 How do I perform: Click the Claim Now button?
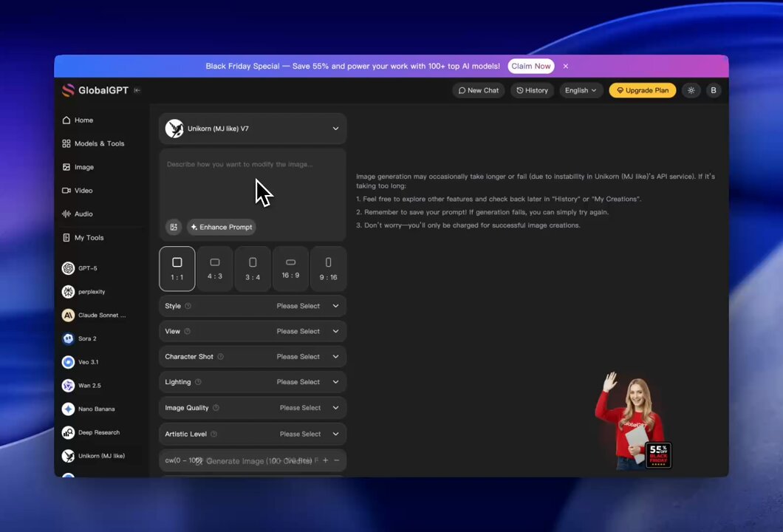[531, 66]
